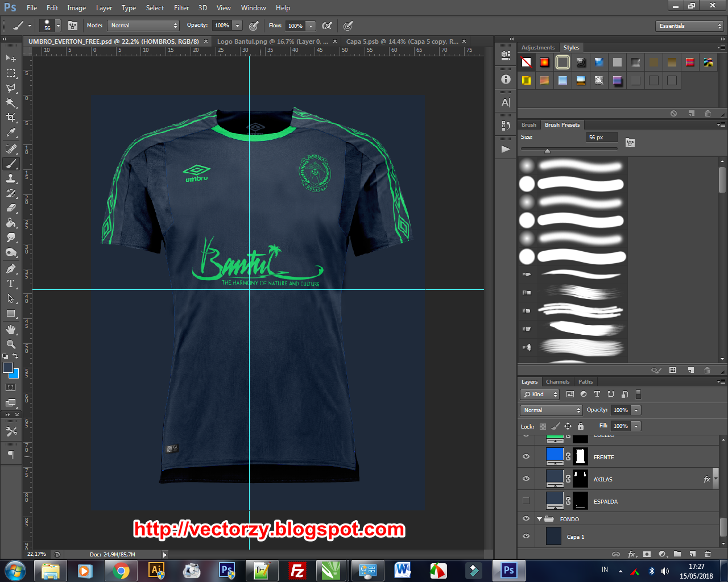
Task: Select the Clone Stamp tool
Action: point(11,178)
